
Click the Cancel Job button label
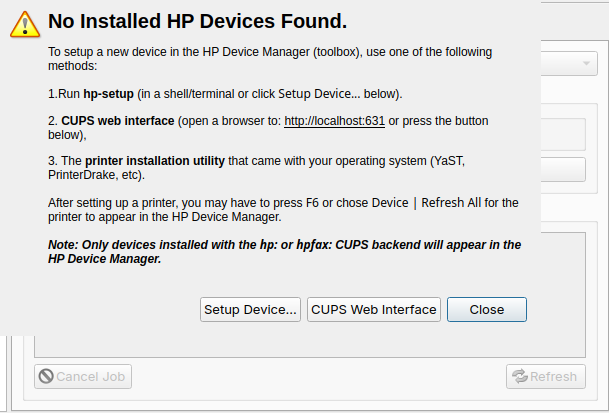(x=92, y=377)
